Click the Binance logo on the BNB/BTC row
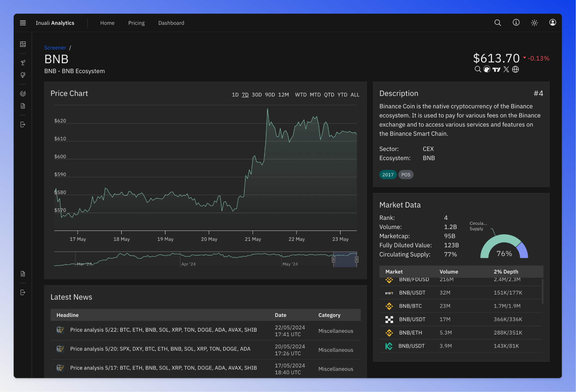 click(389, 306)
